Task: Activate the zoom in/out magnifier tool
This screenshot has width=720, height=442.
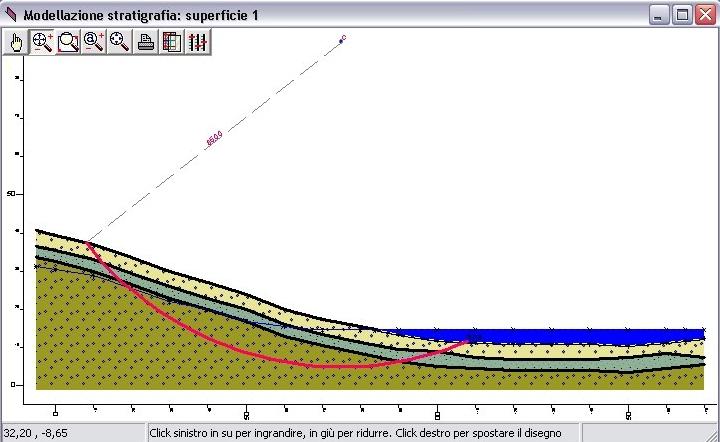Action: [43, 41]
